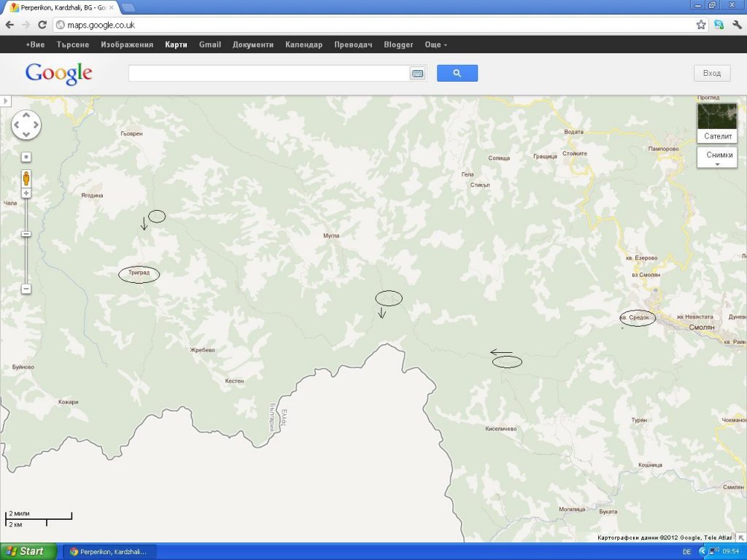The width and height of the screenshot is (747, 560).
Task: Pan the map right with the compass arrow
Action: (x=36, y=125)
